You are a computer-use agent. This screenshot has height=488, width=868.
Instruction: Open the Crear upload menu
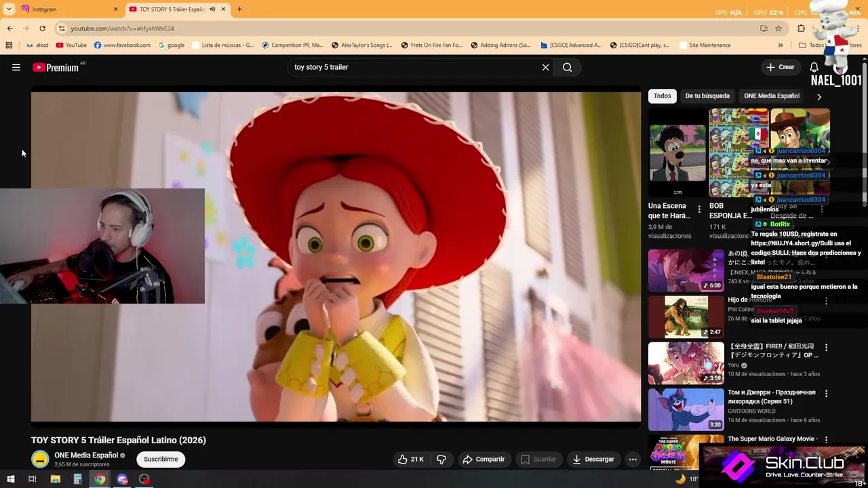(x=780, y=67)
